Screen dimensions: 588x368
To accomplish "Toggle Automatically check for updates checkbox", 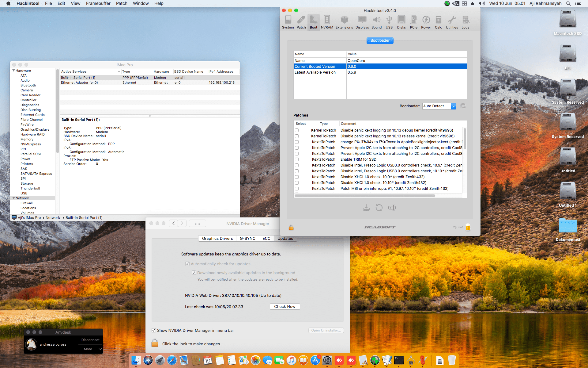I will (187, 264).
